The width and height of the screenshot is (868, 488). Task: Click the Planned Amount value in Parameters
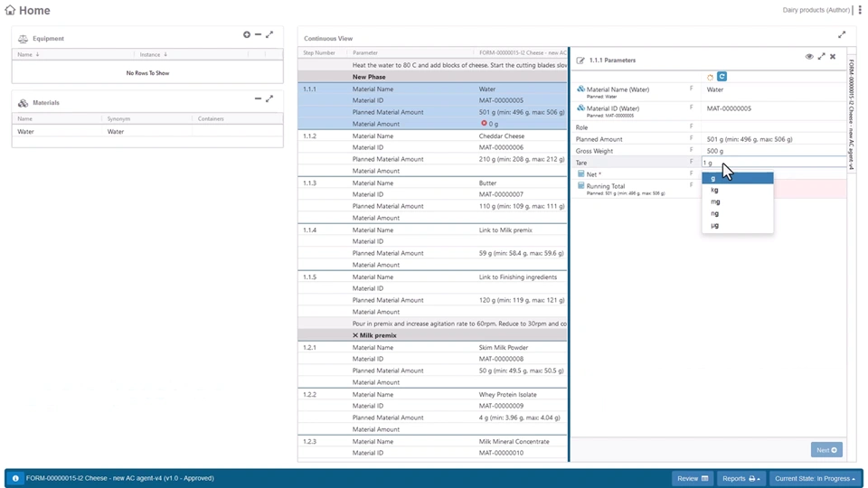click(749, 139)
